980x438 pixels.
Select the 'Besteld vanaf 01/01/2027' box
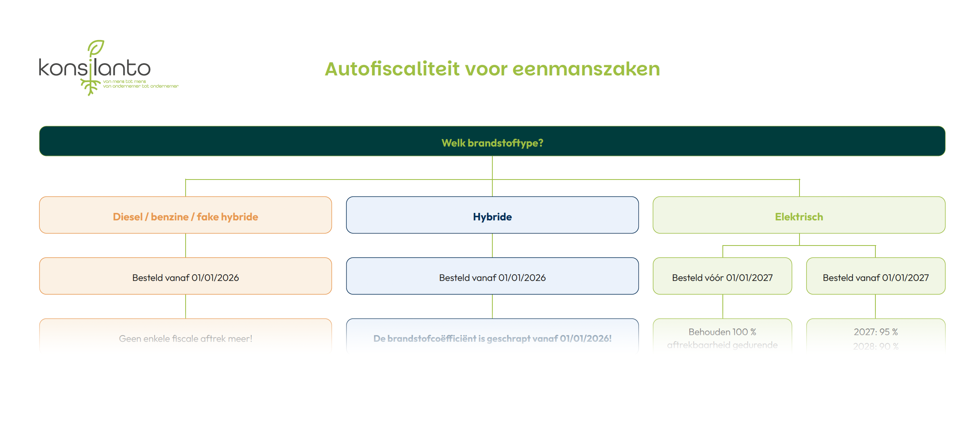click(x=876, y=276)
